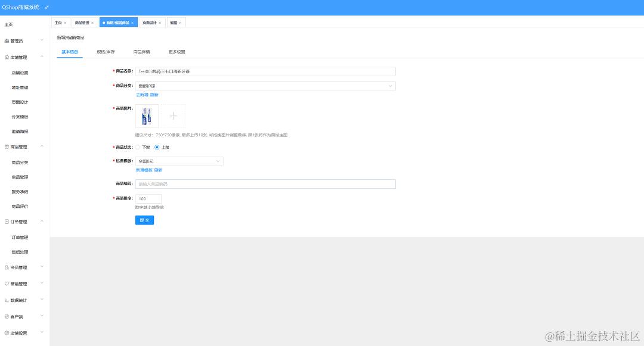Click the 商品编码 input field
This screenshot has width=644, height=346.
click(x=265, y=184)
